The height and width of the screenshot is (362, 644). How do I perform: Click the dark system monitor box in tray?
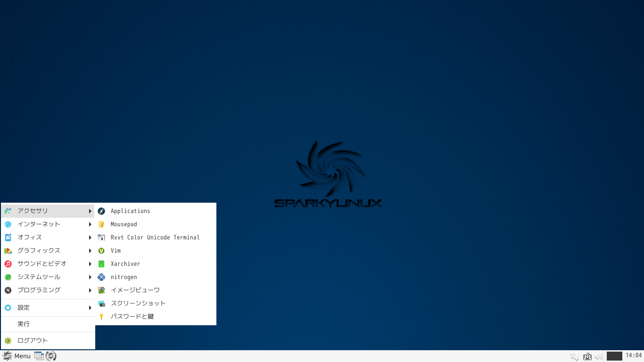pos(615,356)
